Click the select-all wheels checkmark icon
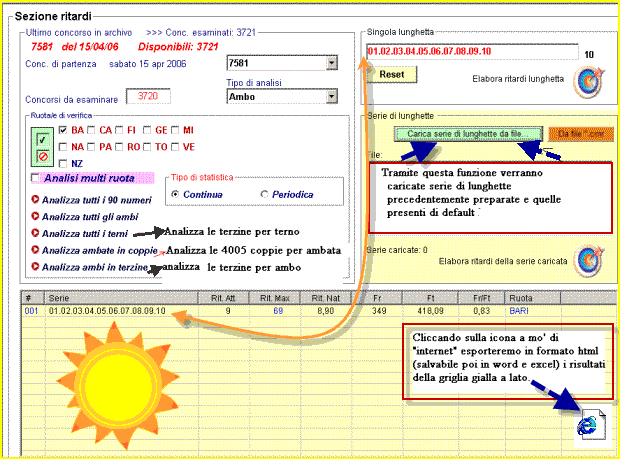The width and height of the screenshot is (620, 459). click(x=42, y=139)
